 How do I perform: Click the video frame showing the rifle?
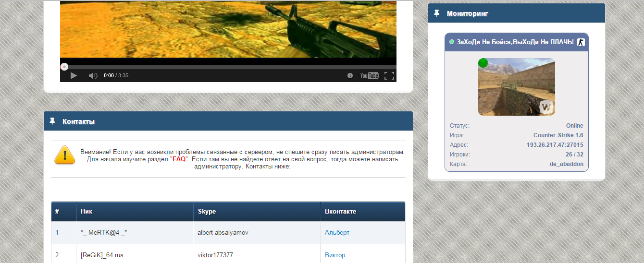click(x=228, y=29)
